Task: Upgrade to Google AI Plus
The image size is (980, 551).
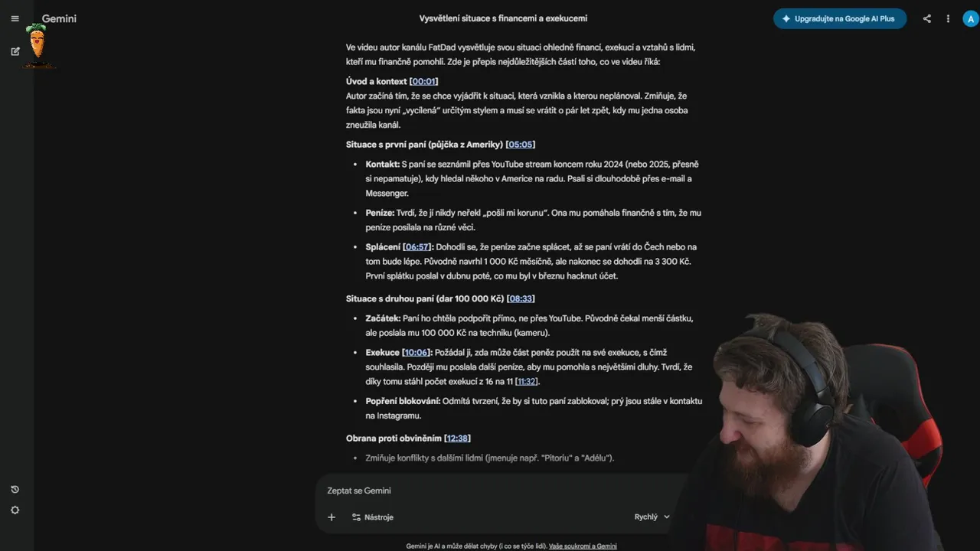Action: [839, 18]
